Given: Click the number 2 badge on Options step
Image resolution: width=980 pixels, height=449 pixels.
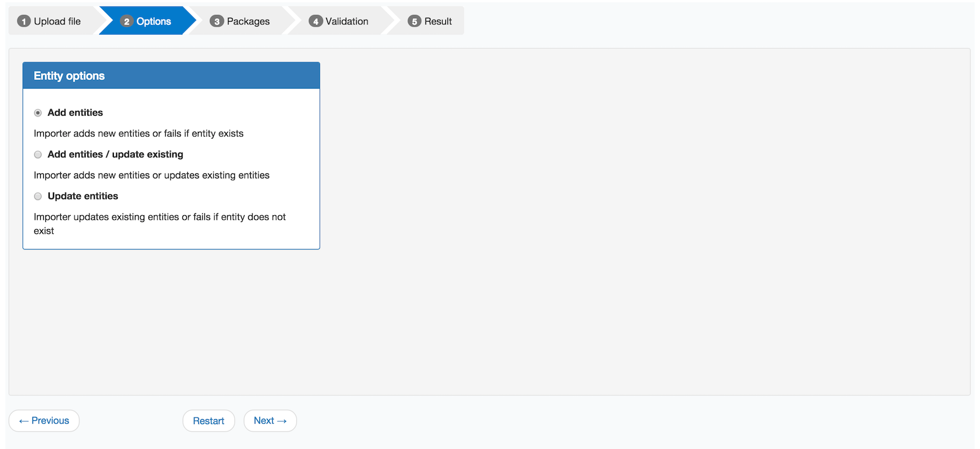Looking at the screenshot, I should click(x=127, y=22).
